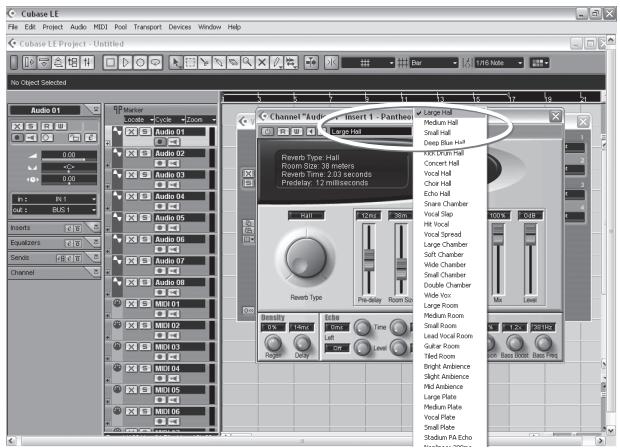Solo track Audio 03

coord(145,174)
